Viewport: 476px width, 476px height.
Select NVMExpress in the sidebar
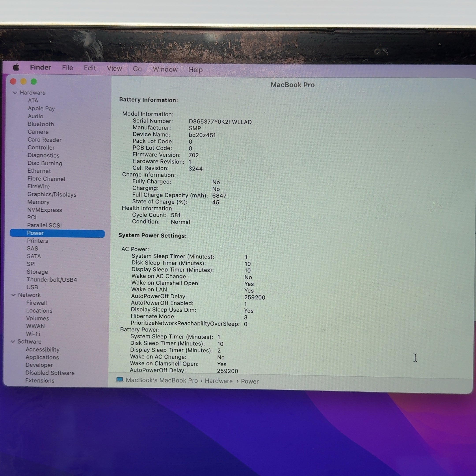(x=45, y=210)
